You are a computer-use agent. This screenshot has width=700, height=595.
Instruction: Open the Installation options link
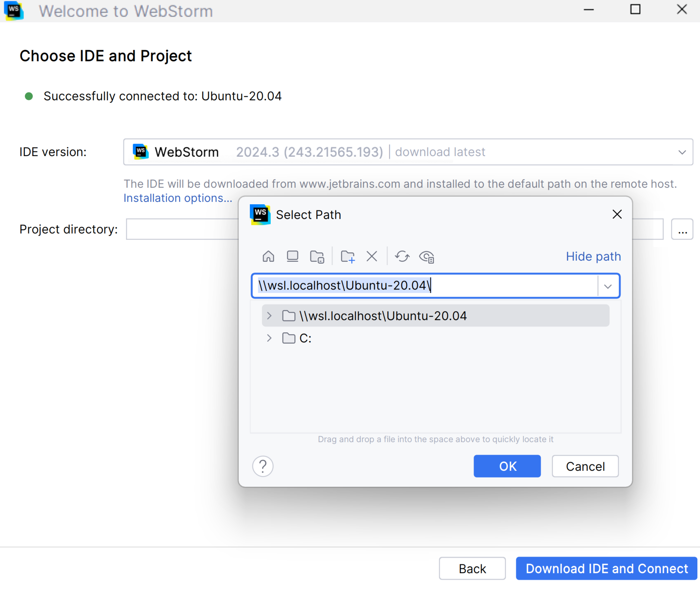[178, 198]
